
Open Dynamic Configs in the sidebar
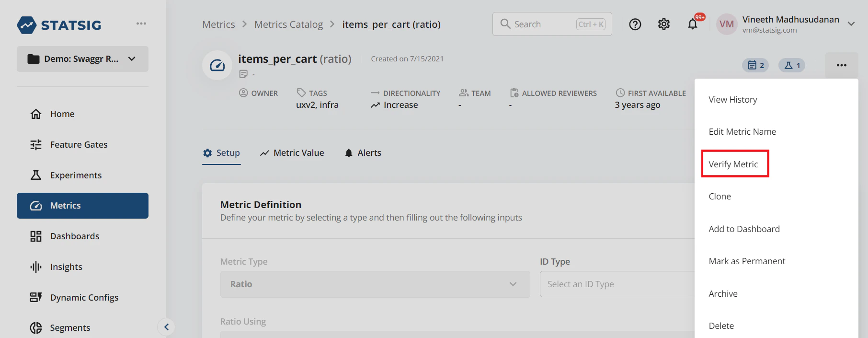[x=82, y=298]
